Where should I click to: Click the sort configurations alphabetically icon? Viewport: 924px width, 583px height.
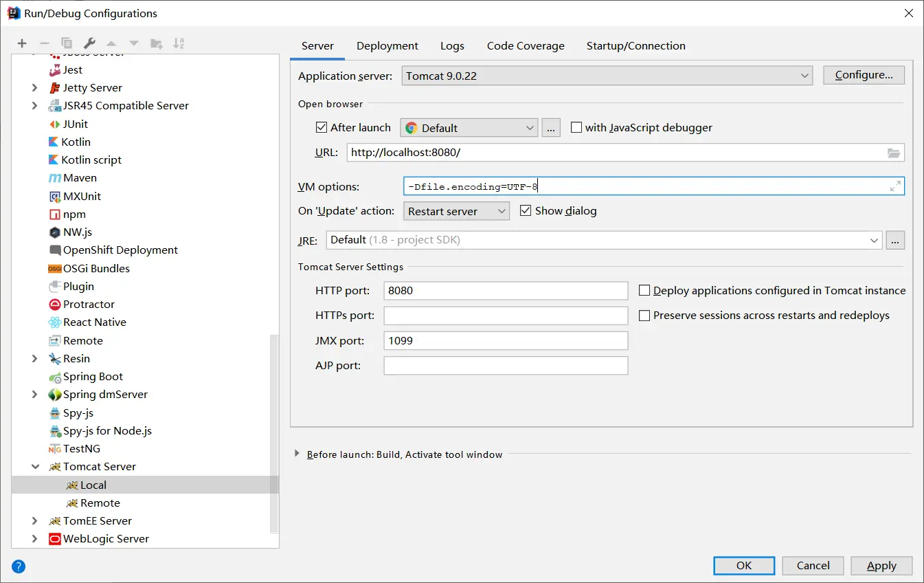click(179, 43)
